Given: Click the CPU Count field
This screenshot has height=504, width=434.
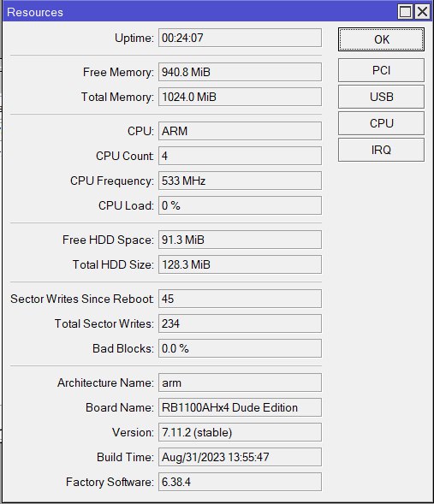Looking at the screenshot, I should pyautogui.click(x=240, y=156).
